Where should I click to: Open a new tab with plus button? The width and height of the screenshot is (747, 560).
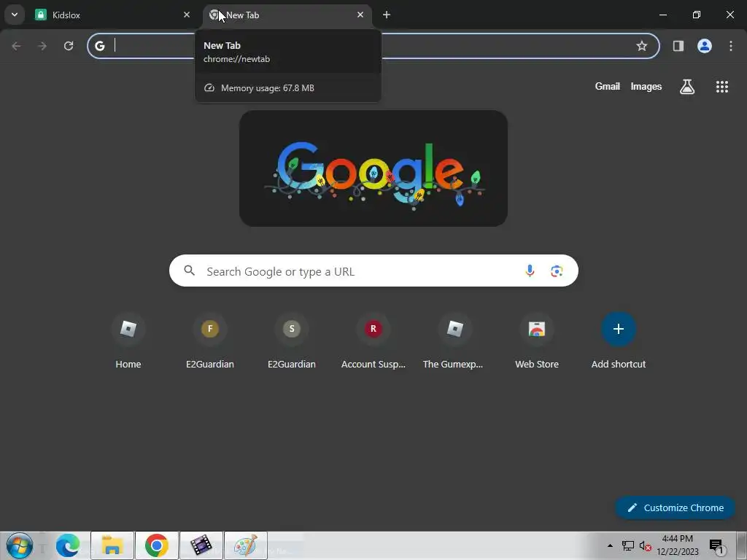click(387, 15)
